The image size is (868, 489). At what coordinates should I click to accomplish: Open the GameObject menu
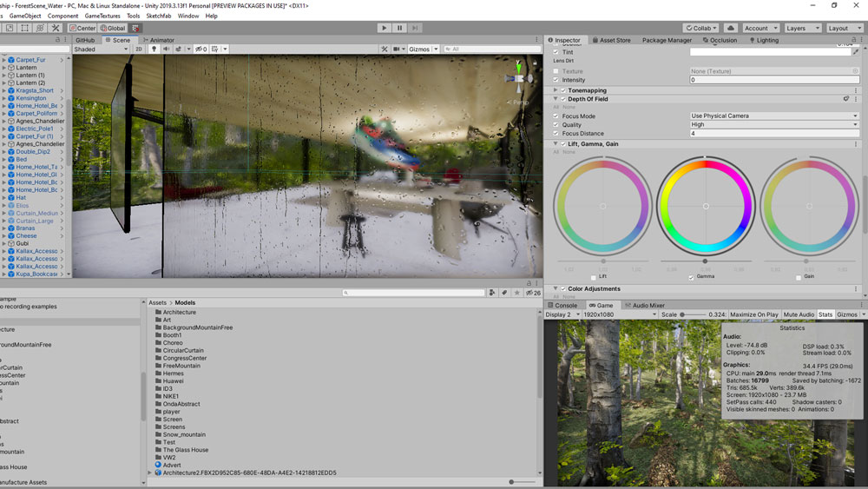pyautogui.click(x=25, y=16)
